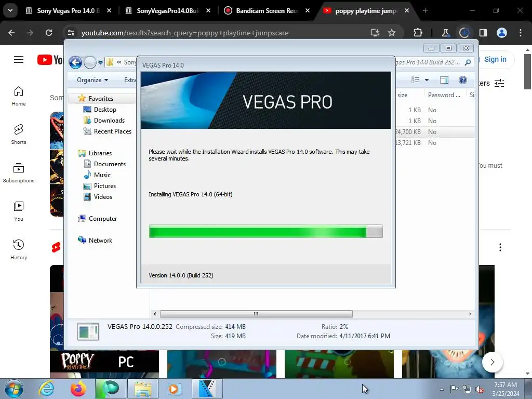Toggle the Chrome side panel icon
The image size is (532, 399).
coord(483,33)
